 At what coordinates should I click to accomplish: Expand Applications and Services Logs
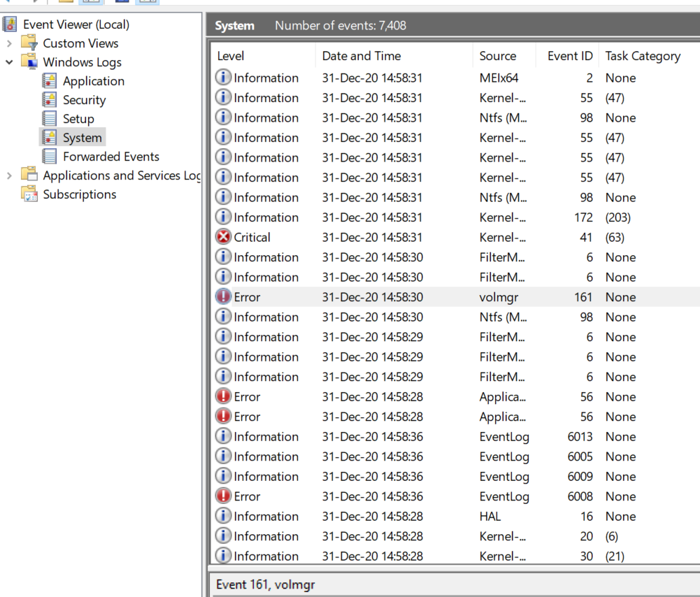pos(9,175)
